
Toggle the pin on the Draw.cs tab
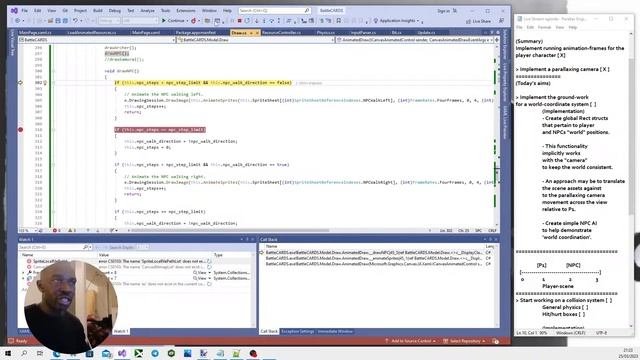(251, 33)
